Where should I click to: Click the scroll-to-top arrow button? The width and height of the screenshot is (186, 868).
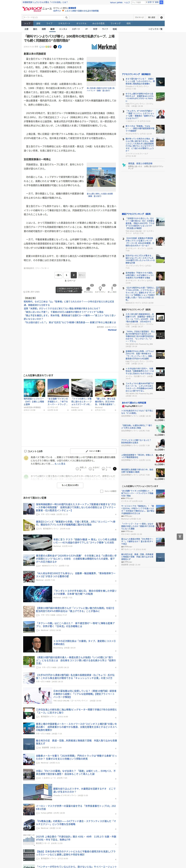[180, 537]
